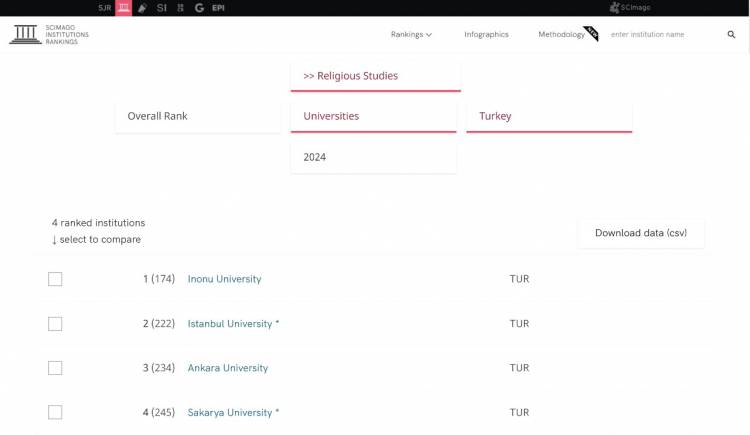Click the NEW ribbon badge by Methodology
Viewport: 750px width, 435px height.
(592, 33)
